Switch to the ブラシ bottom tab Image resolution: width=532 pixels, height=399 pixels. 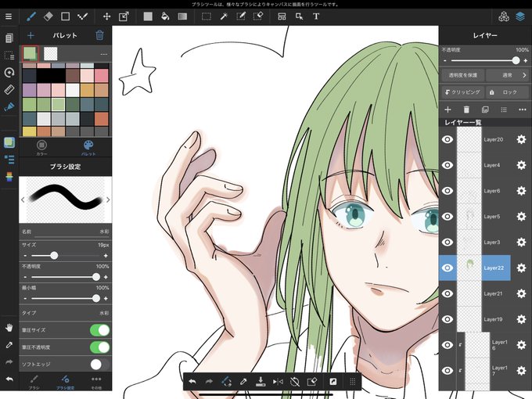34,382
